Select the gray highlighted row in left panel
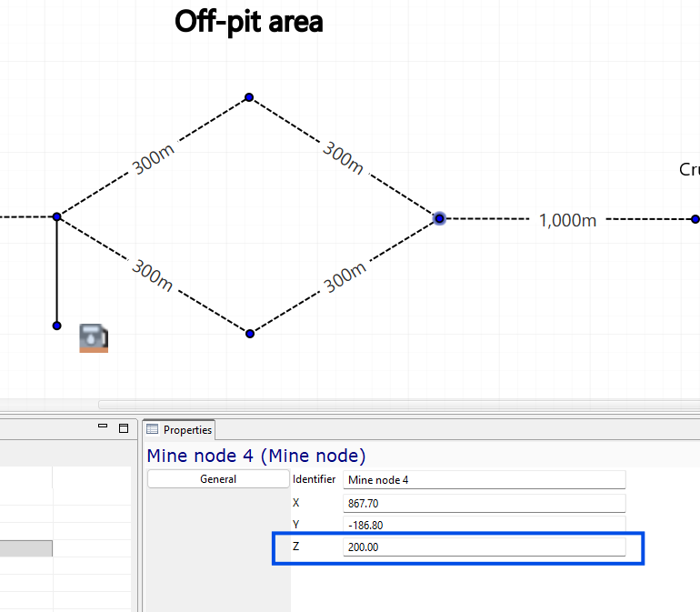The width and height of the screenshot is (700, 612). [25, 548]
